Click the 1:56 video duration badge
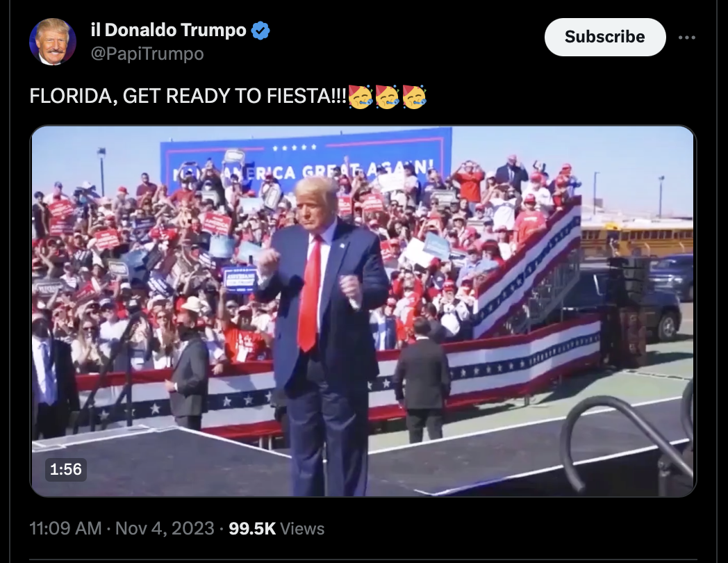This screenshot has width=728, height=563. point(65,469)
